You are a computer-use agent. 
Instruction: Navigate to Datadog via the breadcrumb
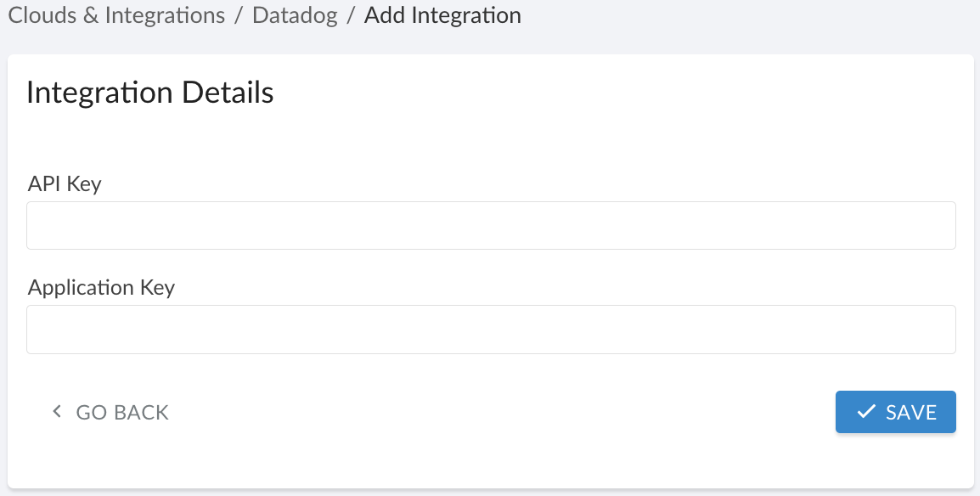point(295,15)
